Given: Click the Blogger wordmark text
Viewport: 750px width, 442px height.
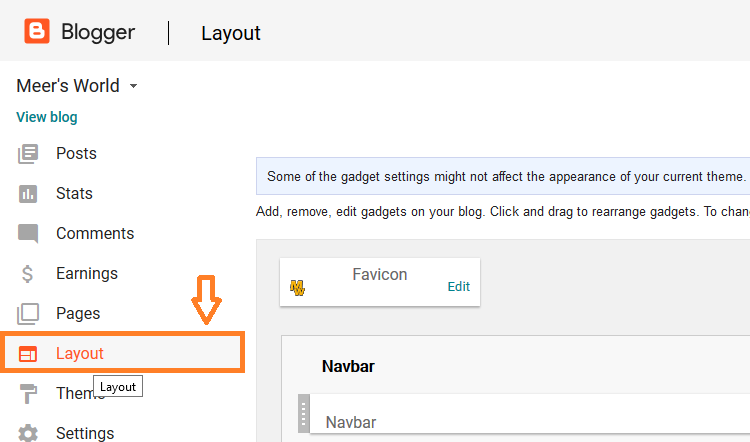Looking at the screenshot, I should click(98, 33).
